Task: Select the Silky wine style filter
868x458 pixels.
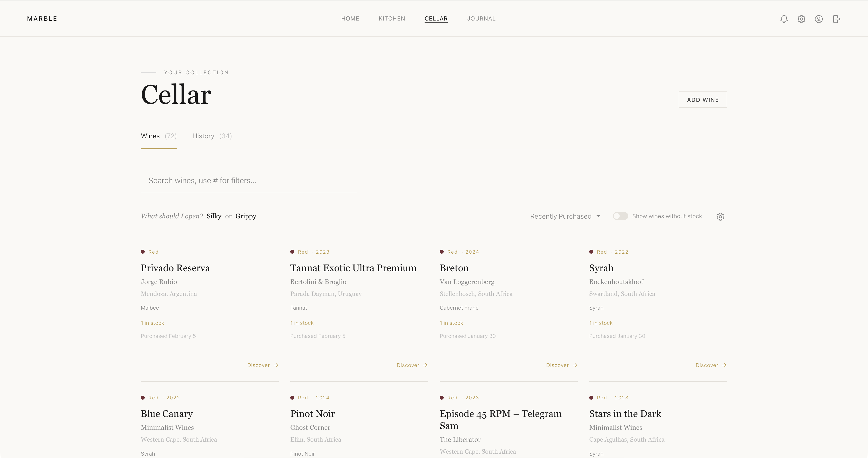Action: 214,216
